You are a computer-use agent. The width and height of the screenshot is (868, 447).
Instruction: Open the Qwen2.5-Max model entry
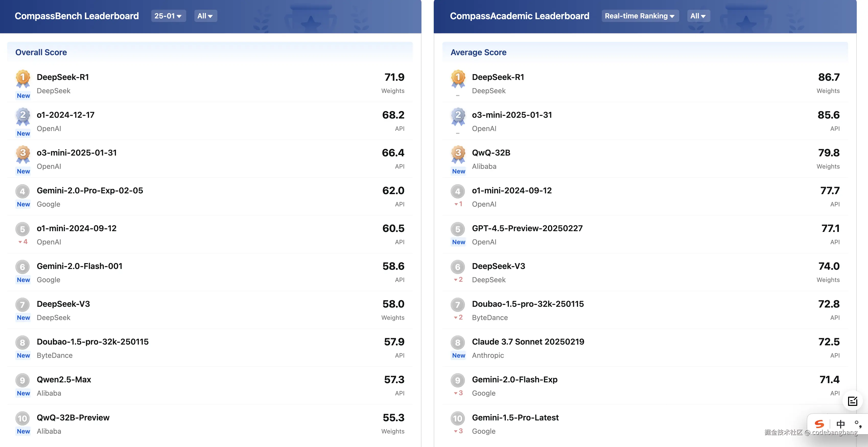pyautogui.click(x=64, y=380)
